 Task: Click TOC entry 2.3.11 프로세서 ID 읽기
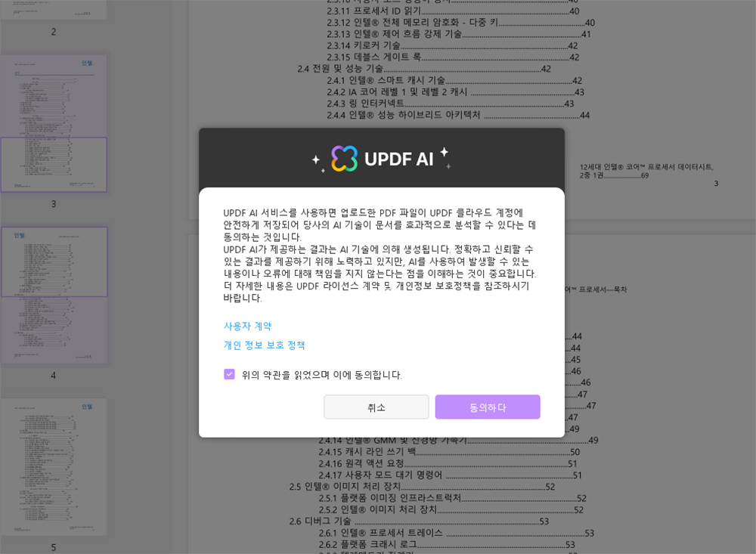point(453,11)
